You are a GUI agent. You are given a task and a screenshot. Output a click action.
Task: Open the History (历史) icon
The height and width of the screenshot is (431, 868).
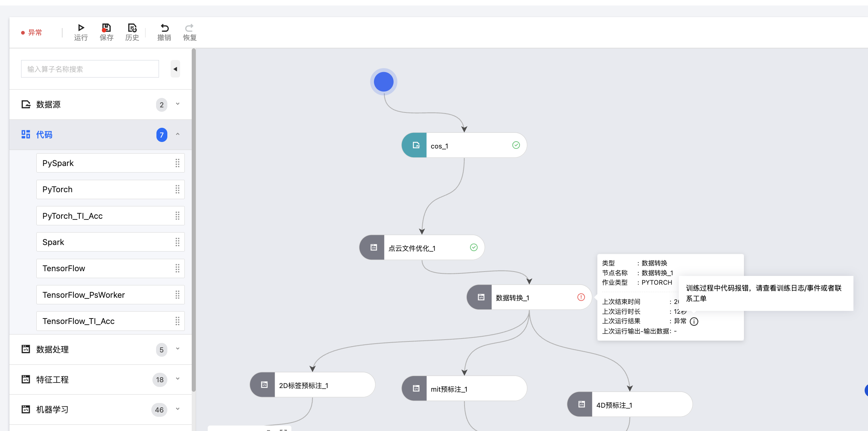(132, 28)
